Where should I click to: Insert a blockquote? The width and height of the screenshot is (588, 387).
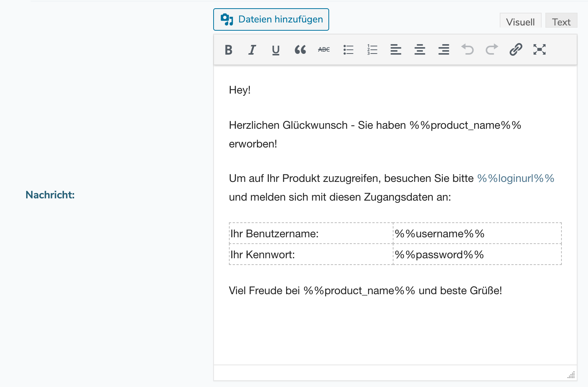300,50
